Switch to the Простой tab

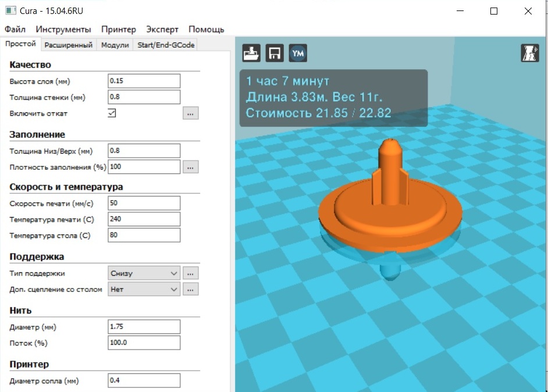(x=20, y=44)
